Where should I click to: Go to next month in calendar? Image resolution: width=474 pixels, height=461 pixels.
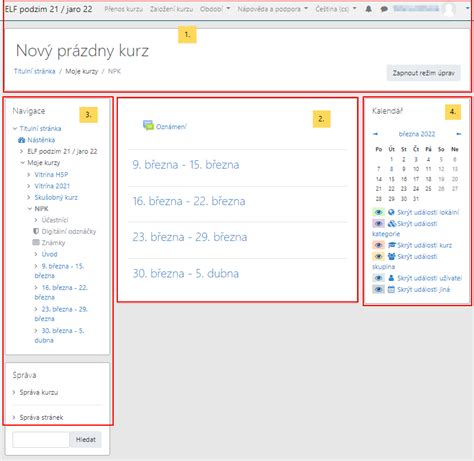click(459, 134)
